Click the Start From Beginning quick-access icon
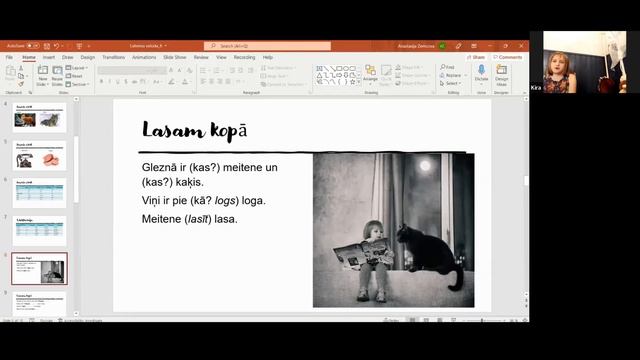 [79, 46]
